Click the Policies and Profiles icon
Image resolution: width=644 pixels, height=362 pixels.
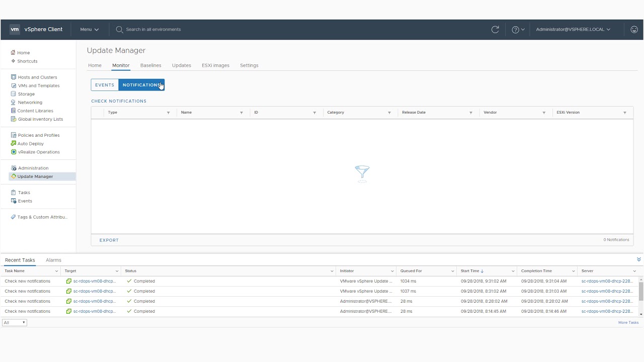click(x=14, y=135)
